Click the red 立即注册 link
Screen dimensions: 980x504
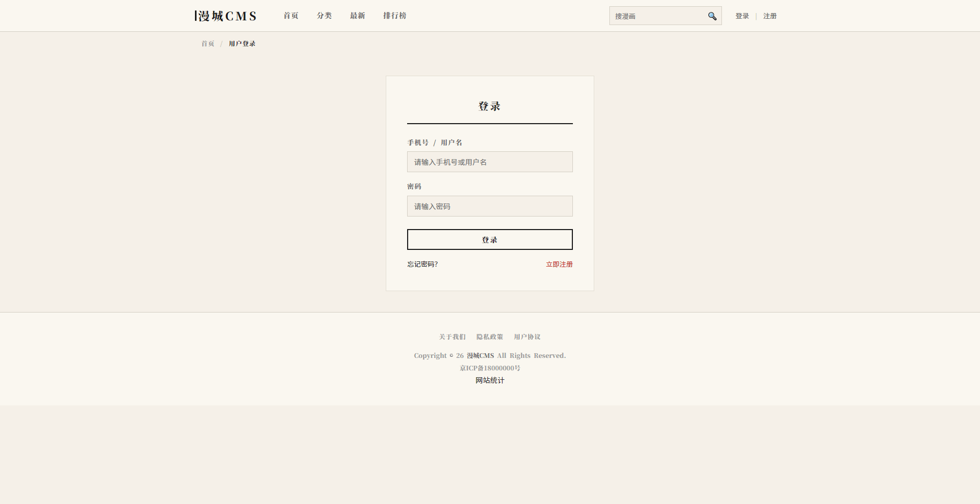click(559, 265)
